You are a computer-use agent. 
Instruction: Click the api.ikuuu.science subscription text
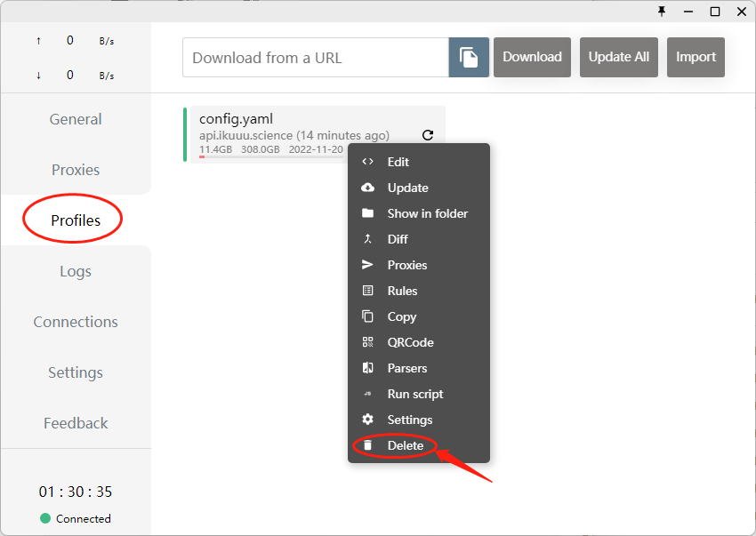click(x=294, y=135)
